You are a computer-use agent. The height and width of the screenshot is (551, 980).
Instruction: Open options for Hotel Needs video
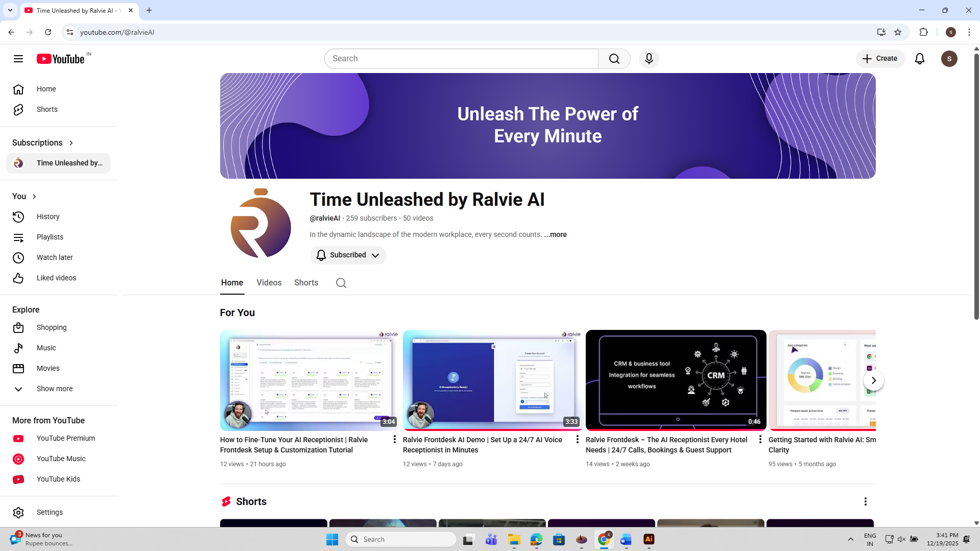760,439
